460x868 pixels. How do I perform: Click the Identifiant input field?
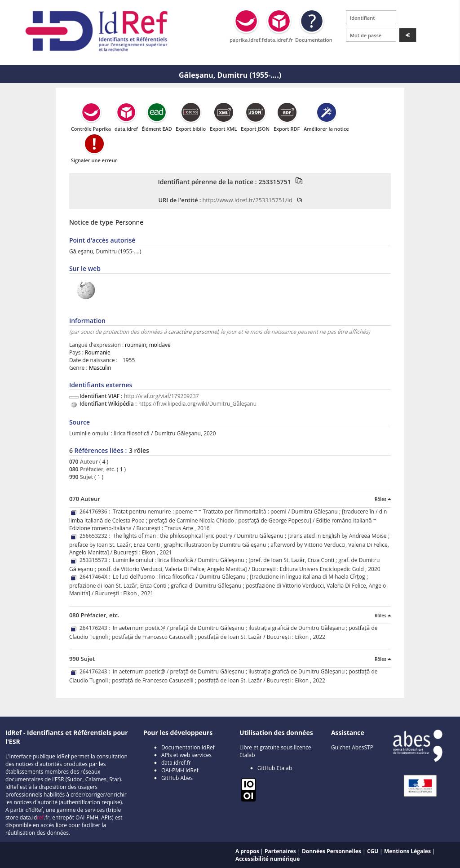pos(371,18)
